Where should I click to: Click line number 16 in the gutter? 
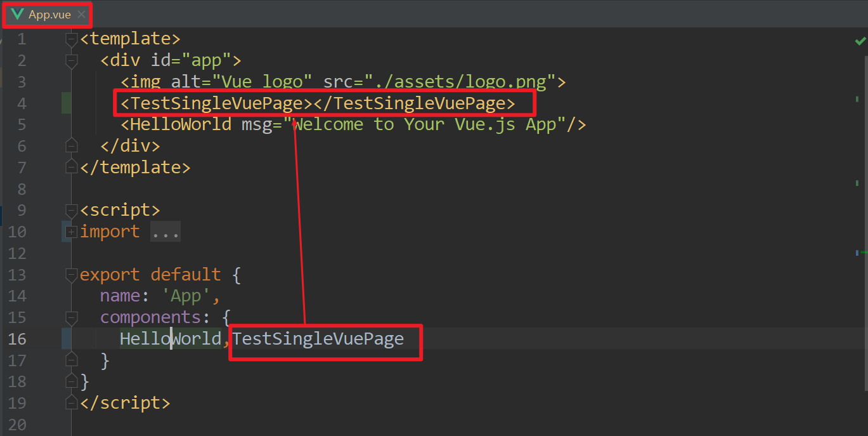tap(17, 339)
